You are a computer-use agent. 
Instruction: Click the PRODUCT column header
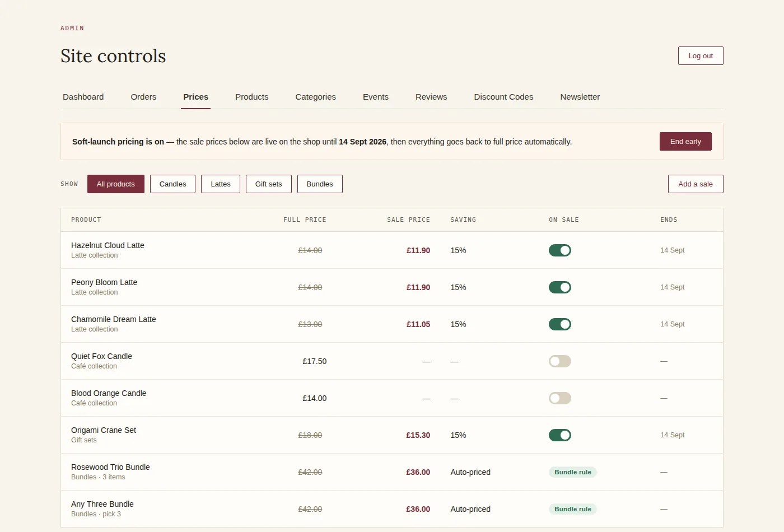(86, 220)
